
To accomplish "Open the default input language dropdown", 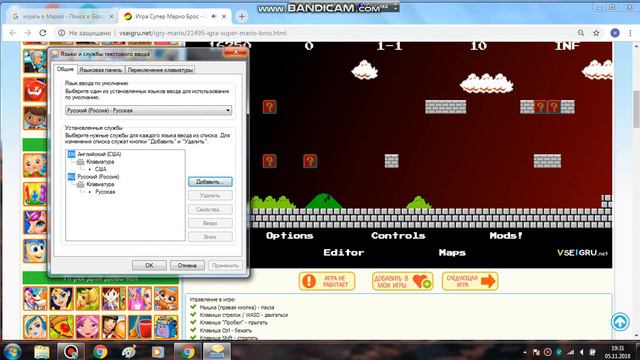I will click(x=149, y=110).
